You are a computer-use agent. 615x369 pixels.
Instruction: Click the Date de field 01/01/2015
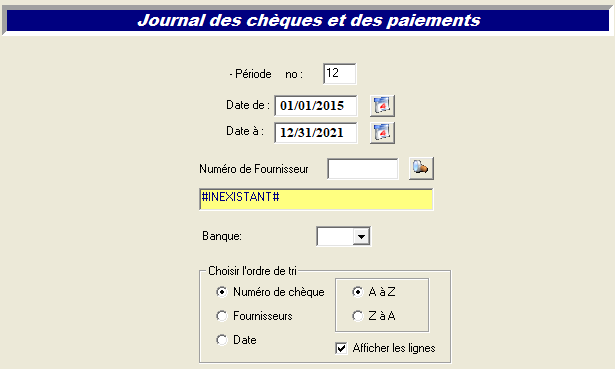coord(316,105)
